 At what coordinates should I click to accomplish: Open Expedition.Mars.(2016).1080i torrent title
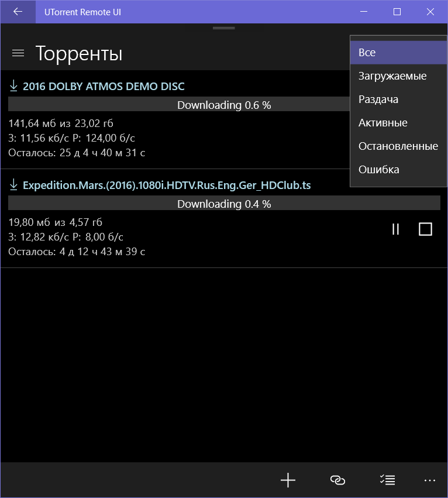point(167,185)
